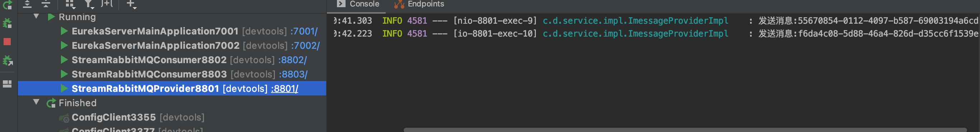Collapse the Finished tree node
Viewport: 980px width, 132px height.
click(37, 102)
